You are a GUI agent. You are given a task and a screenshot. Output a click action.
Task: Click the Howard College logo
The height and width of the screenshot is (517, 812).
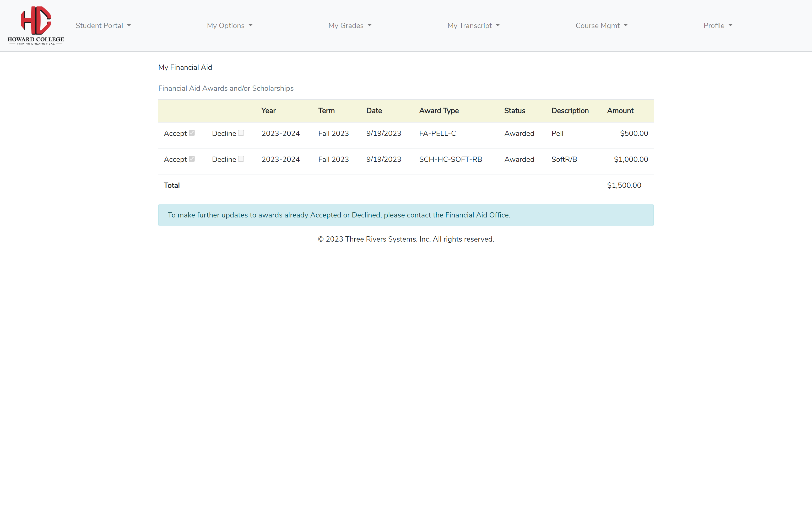pyautogui.click(x=36, y=25)
